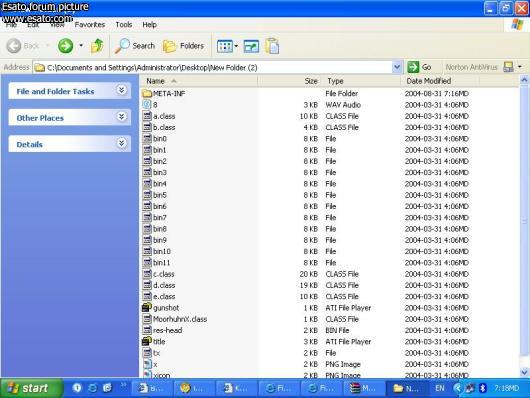Click the WAV Audio type cell
The height and width of the screenshot is (398, 530).
(x=343, y=105)
